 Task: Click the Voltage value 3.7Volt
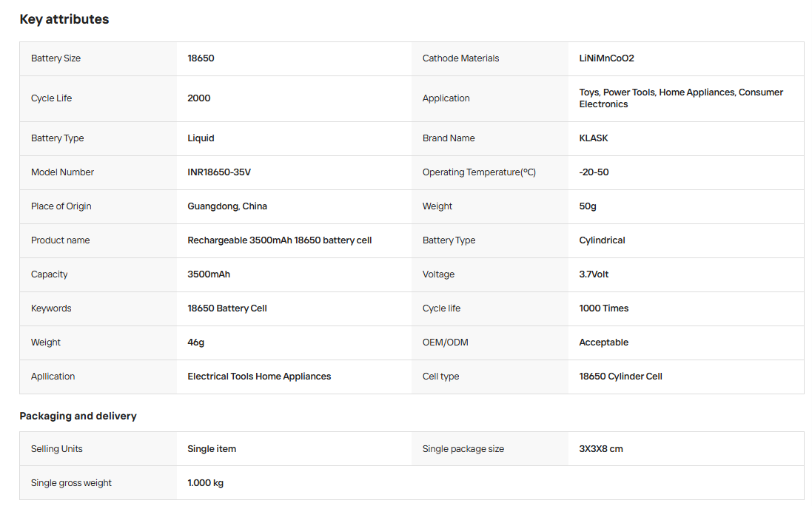594,274
